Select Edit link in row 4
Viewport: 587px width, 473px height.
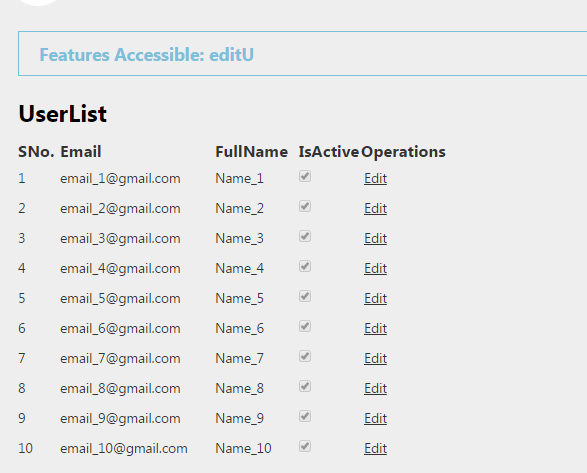pos(375,269)
